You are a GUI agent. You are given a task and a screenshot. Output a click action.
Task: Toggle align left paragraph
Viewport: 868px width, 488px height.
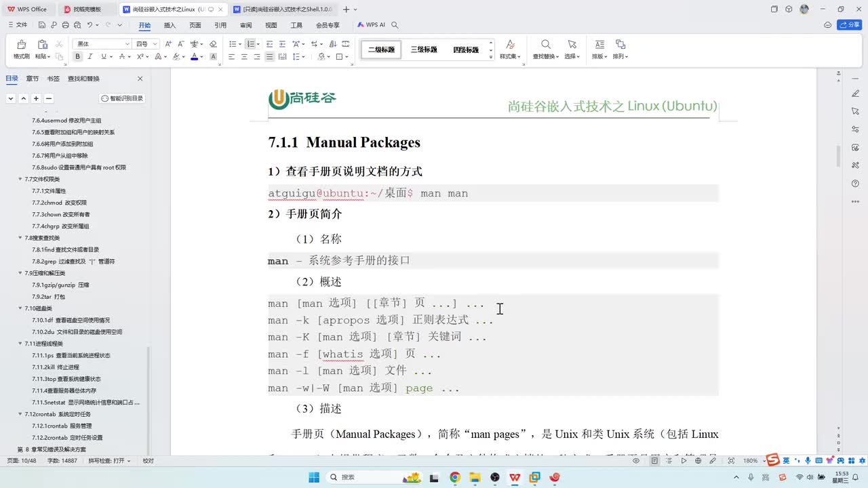(231, 57)
